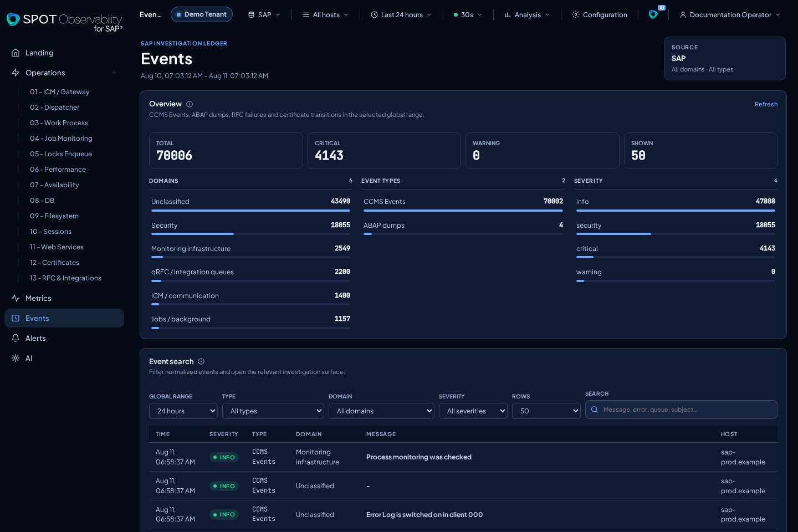Viewport: 798px width, 532px height.
Task: Select 04 - Job Monitoring
Action: coord(62,139)
